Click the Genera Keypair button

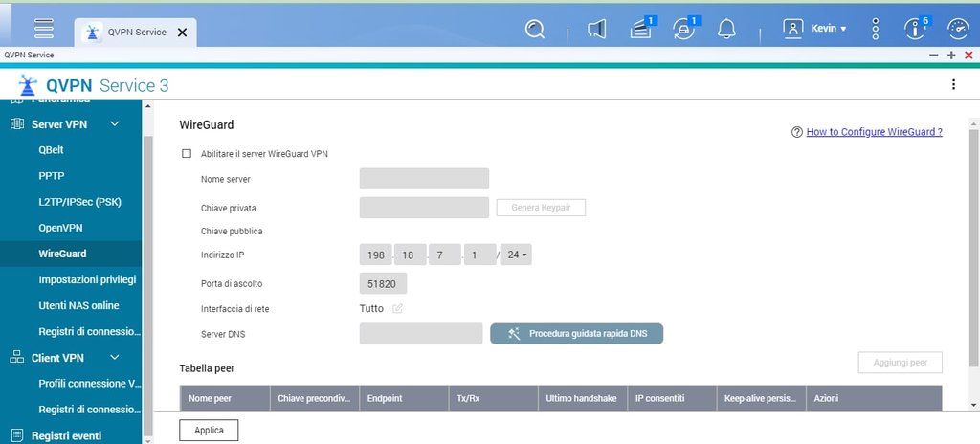542,208
